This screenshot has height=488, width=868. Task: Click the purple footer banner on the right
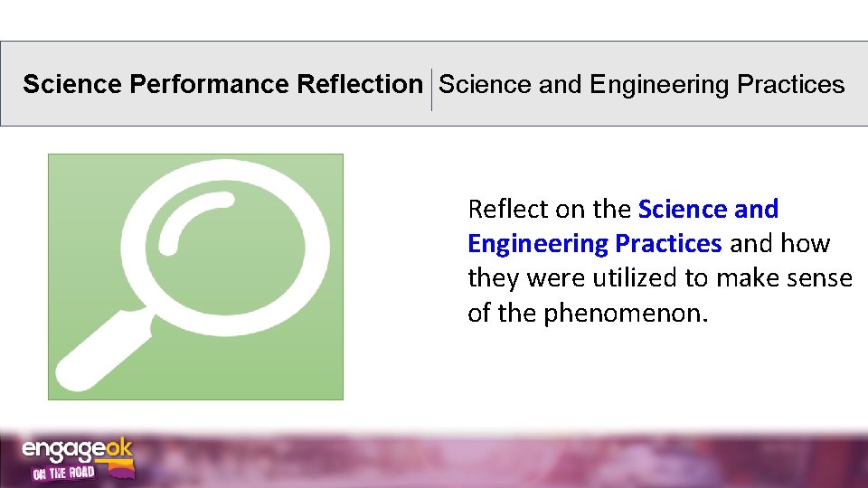coord(633,461)
